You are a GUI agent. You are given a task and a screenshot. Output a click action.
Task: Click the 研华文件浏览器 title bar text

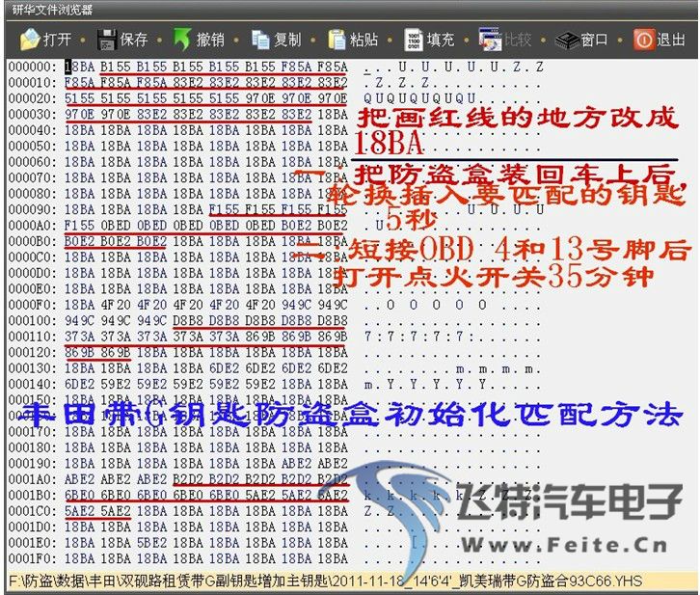click(52, 10)
